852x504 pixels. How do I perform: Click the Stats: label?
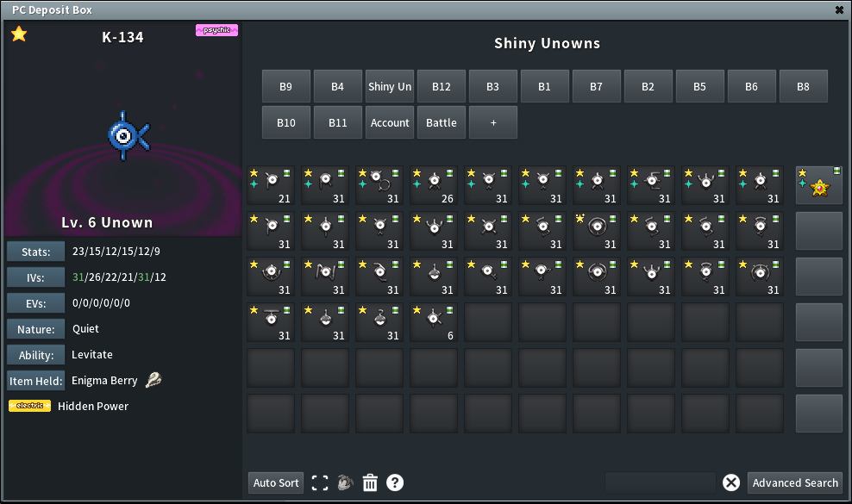coord(36,252)
